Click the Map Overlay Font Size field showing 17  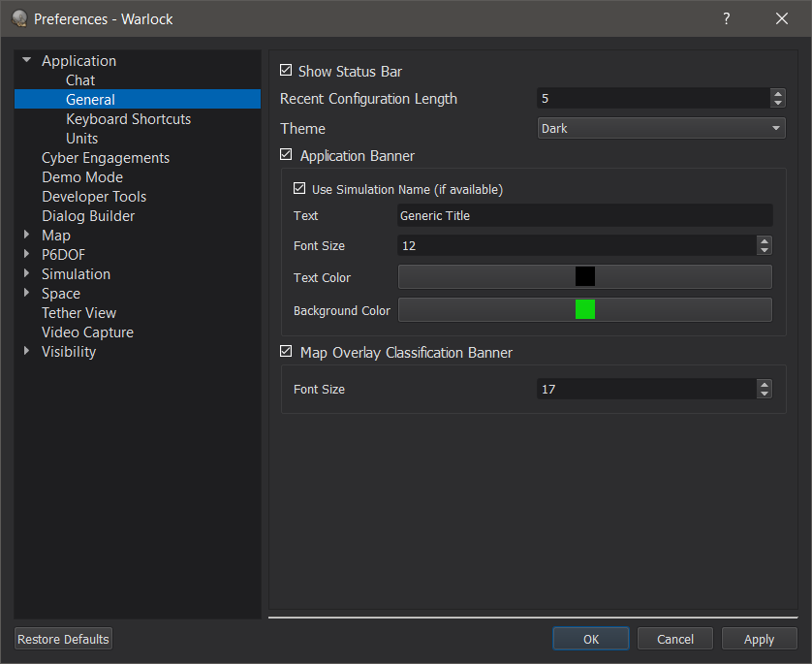coord(647,389)
